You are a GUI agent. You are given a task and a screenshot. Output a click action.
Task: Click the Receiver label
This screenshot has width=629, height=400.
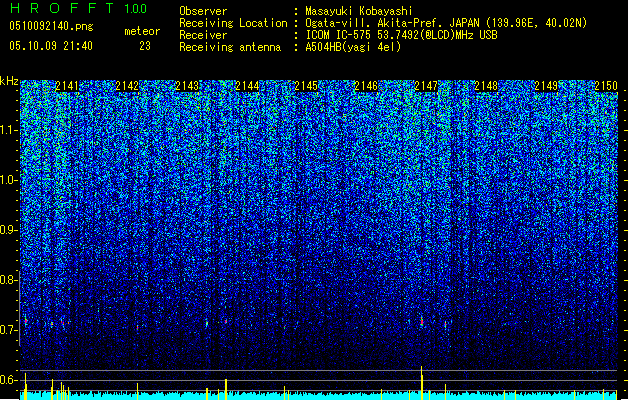[x=203, y=35]
